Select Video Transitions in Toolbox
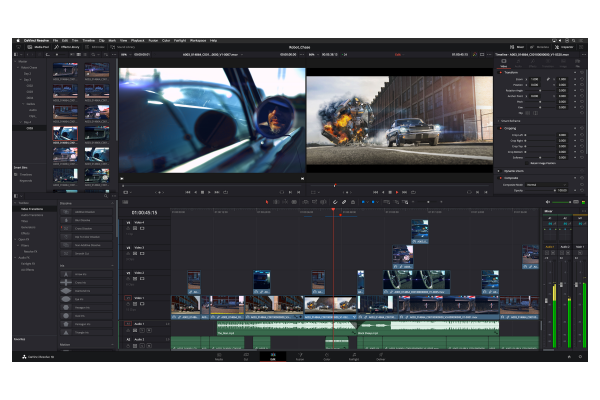Image resolution: width=600 pixels, height=400 pixels. (x=32, y=209)
